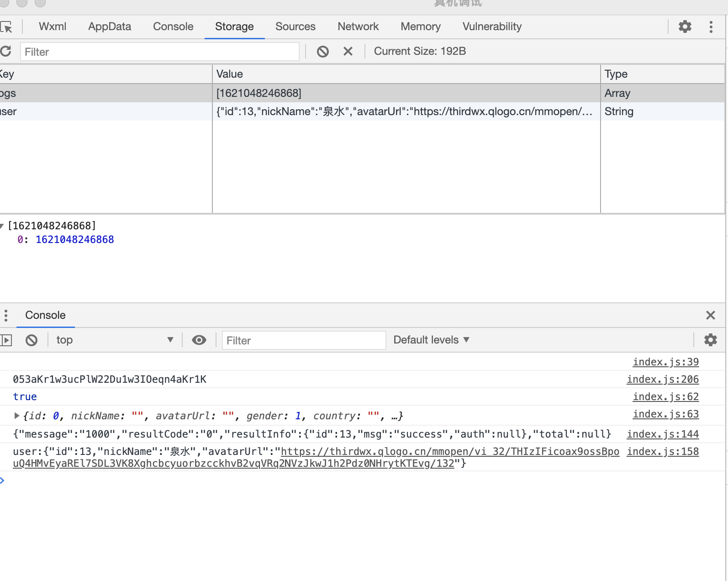The image size is (728, 581).
Task: Open source link index.js:62
Action: (x=665, y=396)
